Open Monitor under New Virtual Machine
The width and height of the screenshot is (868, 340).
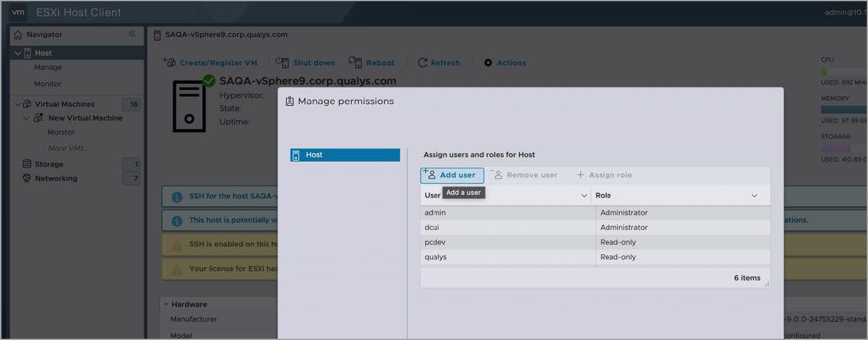point(61,132)
